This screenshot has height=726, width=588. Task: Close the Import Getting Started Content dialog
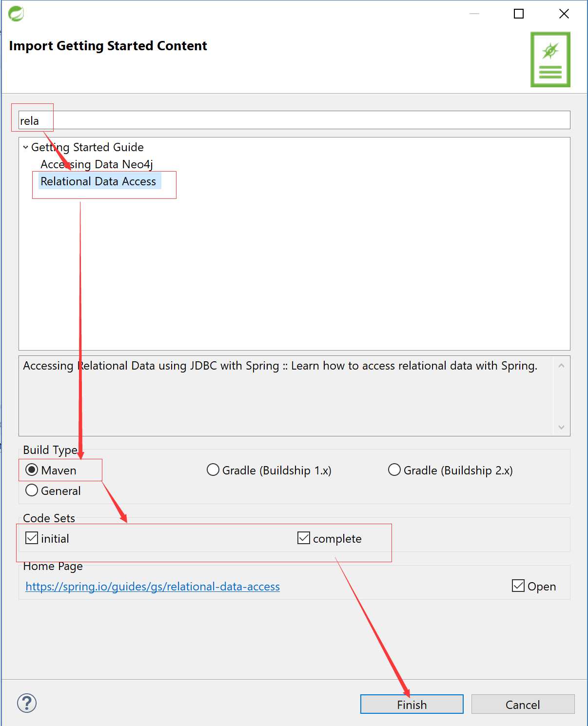[x=564, y=14]
